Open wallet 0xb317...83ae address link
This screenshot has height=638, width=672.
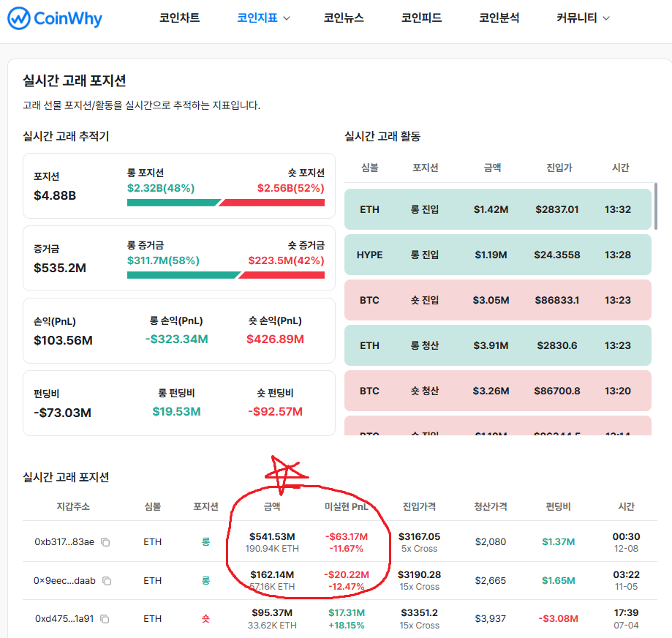(64, 542)
